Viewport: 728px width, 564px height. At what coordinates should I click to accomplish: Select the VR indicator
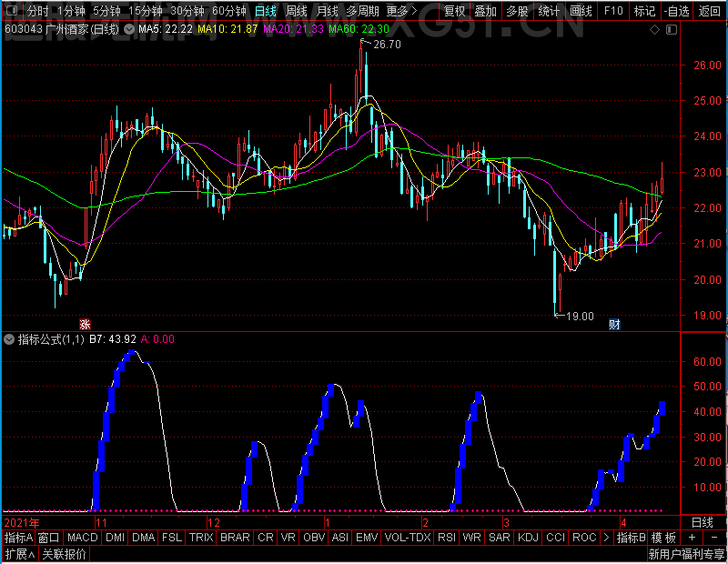pyautogui.click(x=288, y=538)
